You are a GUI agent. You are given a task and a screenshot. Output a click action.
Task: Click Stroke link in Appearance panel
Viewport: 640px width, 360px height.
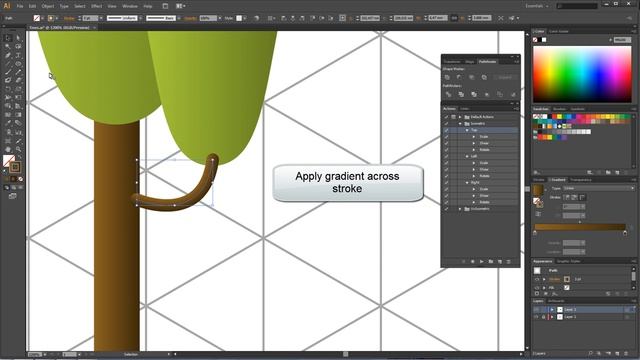(x=554, y=279)
